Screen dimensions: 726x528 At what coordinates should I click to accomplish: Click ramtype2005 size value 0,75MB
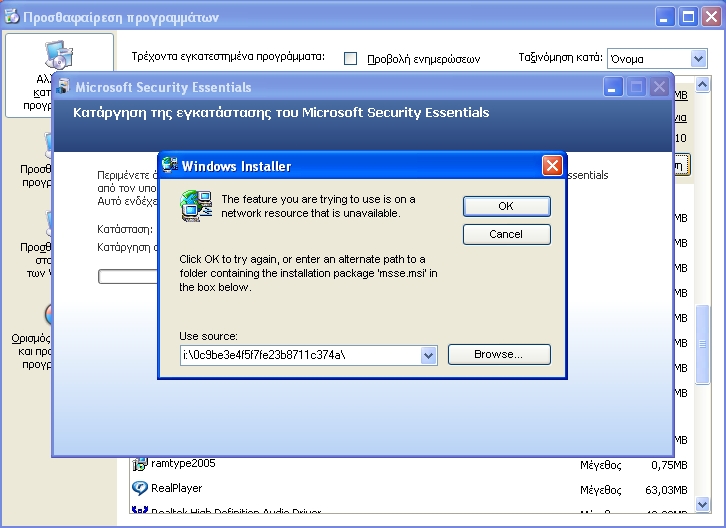coord(669,465)
